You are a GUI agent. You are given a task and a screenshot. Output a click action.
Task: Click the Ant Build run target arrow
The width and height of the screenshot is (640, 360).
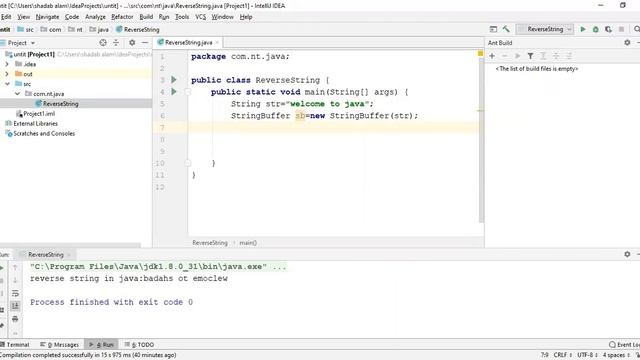pyautogui.click(x=517, y=56)
